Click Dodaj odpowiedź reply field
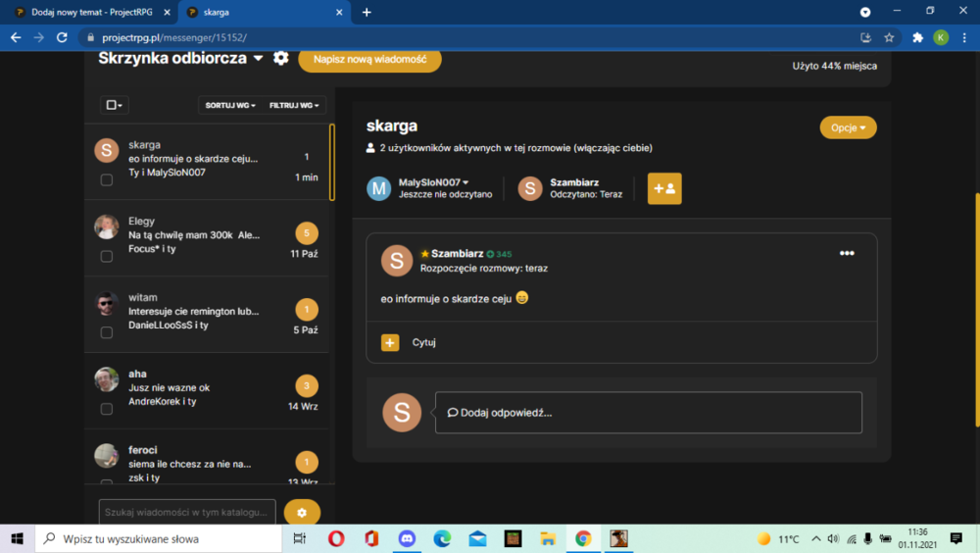This screenshot has height=553, width=980. click(648, 412)
